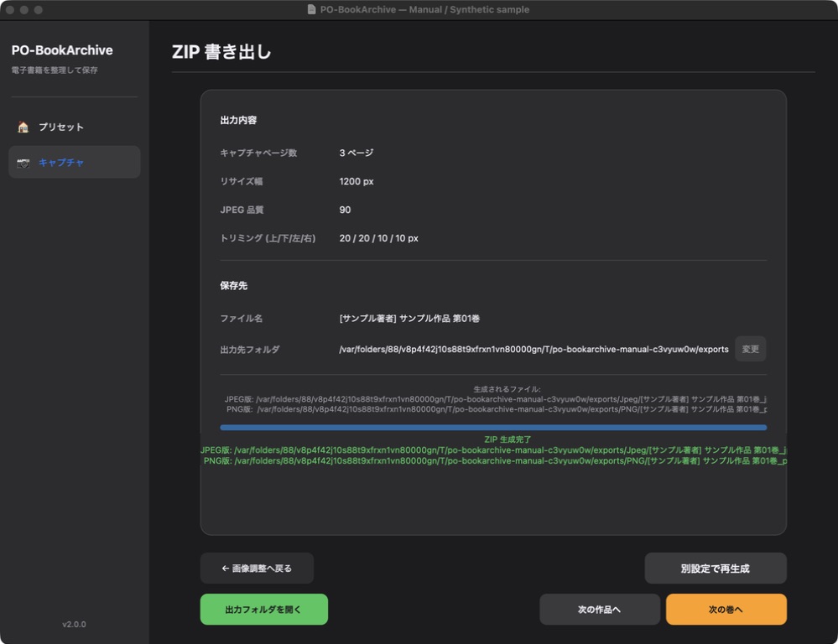Screen dimensions: 838x644
Task: Open the プリセット sidebar item
Action: pyautogui.click(x=75, y=127)
